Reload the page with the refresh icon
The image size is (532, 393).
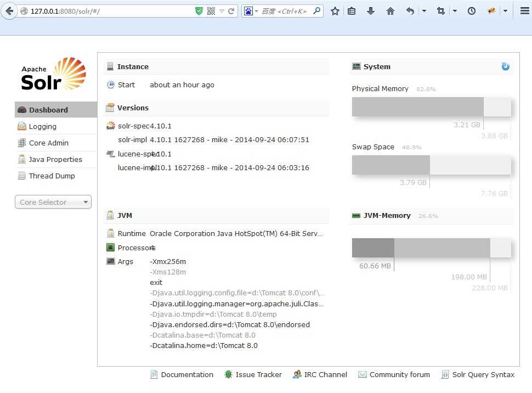click(231, 11)
